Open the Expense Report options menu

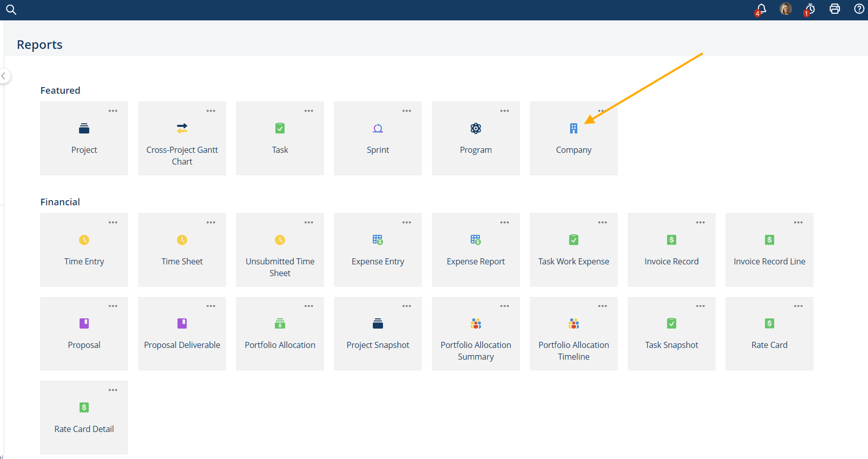pyautogui.click(x=505, y=223)
